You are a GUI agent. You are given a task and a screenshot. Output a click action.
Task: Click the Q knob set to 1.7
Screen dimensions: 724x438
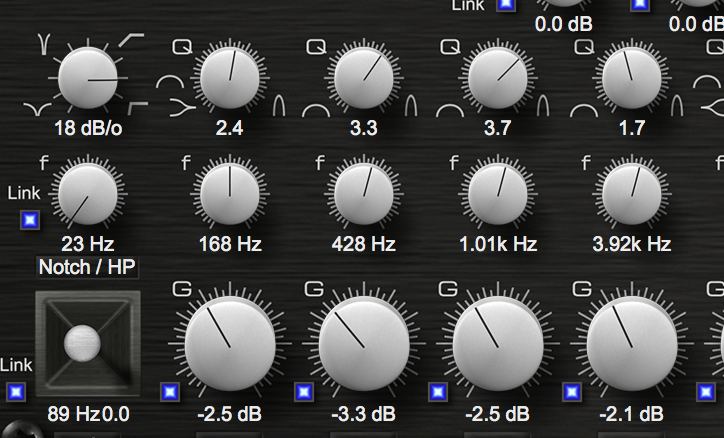[x=632, y=78]
